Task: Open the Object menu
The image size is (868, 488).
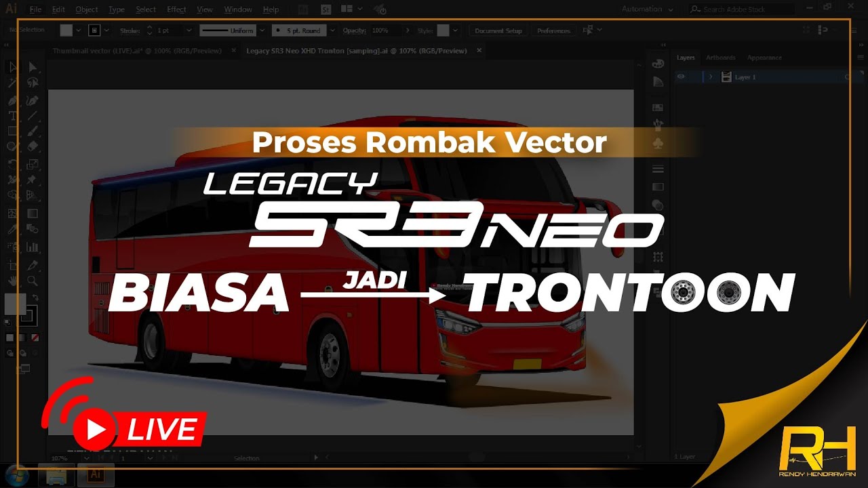Action: (x=87, y=10)
